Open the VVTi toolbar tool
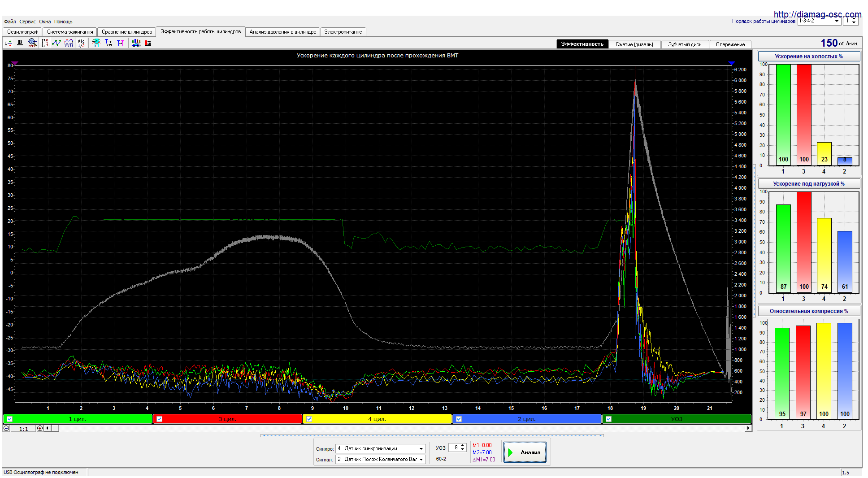Viewport: 868px width, 478px height. (69, 43)
